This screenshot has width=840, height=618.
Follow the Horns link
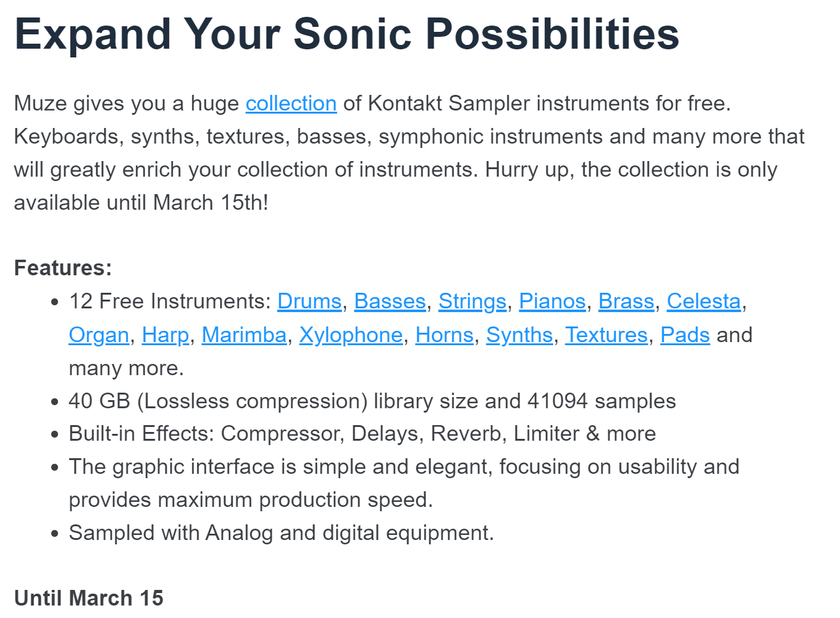444,335
